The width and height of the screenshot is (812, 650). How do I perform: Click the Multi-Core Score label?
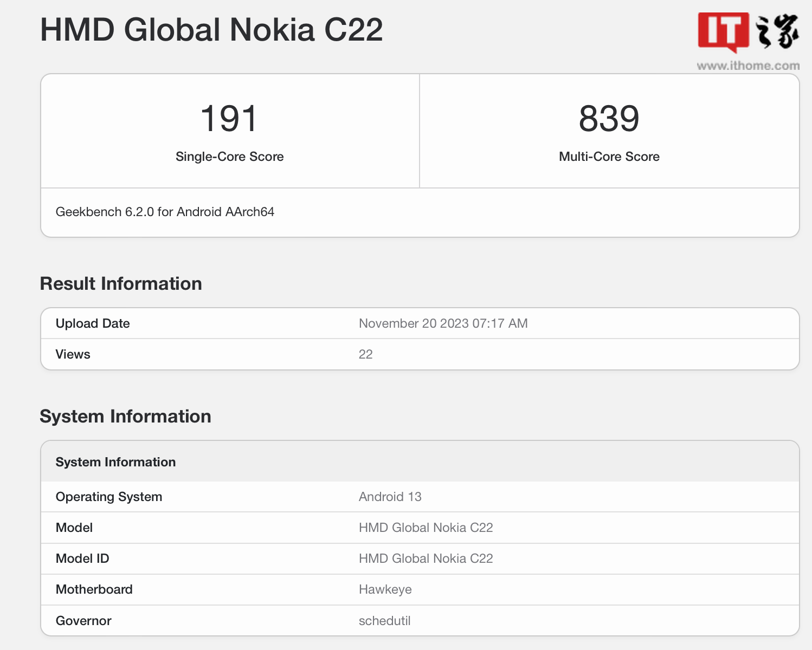coord(609,157)
